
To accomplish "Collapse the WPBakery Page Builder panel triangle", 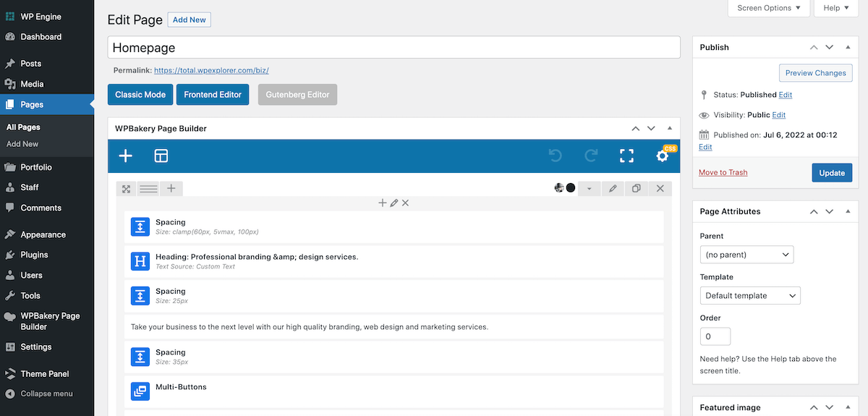I will (669, 128).
